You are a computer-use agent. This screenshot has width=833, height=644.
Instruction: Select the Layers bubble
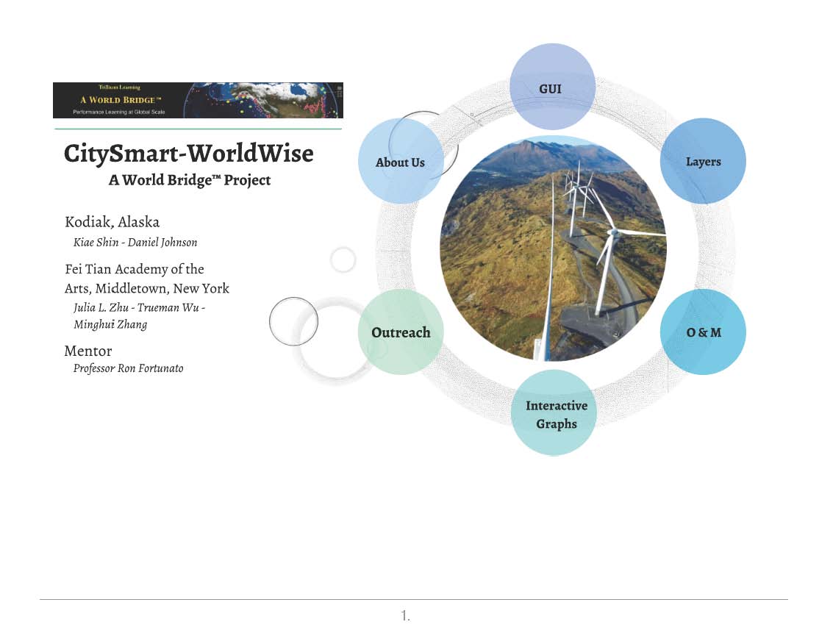tap(702, 162)
